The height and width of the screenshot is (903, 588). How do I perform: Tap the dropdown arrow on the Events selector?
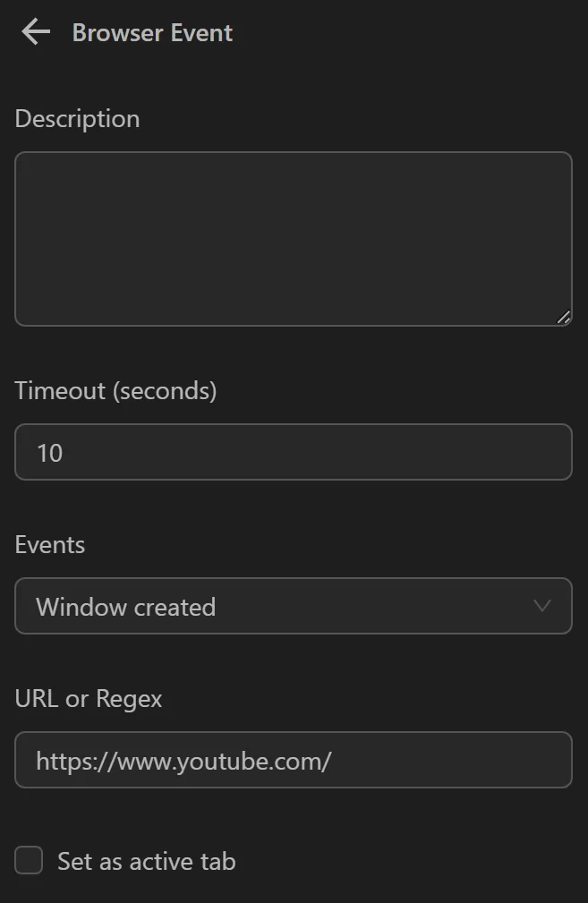[542, 606]
